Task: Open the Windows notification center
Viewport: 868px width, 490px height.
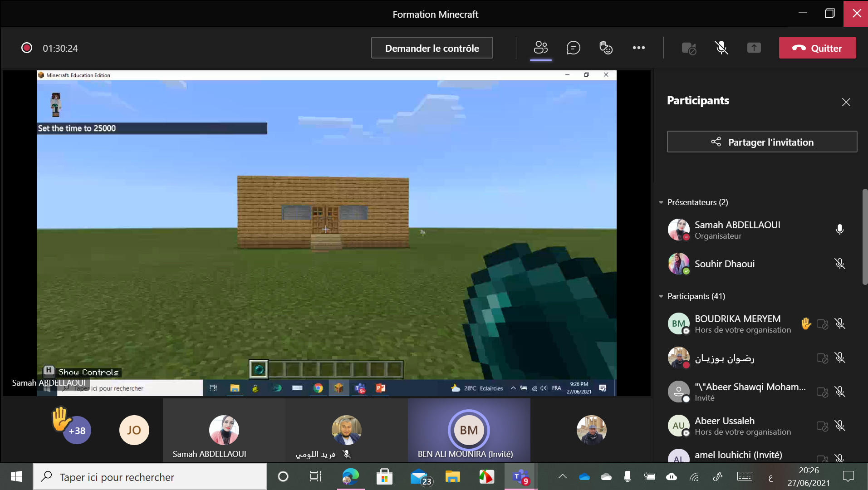Action: [848, 476]
